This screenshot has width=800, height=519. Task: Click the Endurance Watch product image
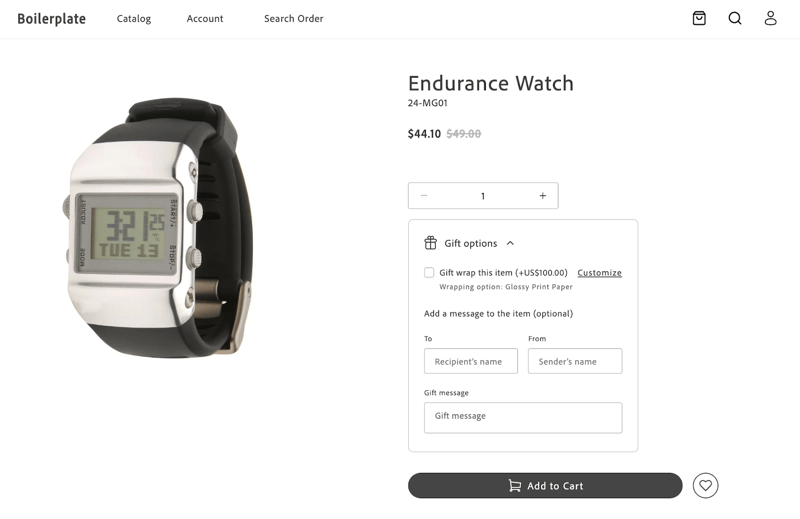tap(158, 228)
